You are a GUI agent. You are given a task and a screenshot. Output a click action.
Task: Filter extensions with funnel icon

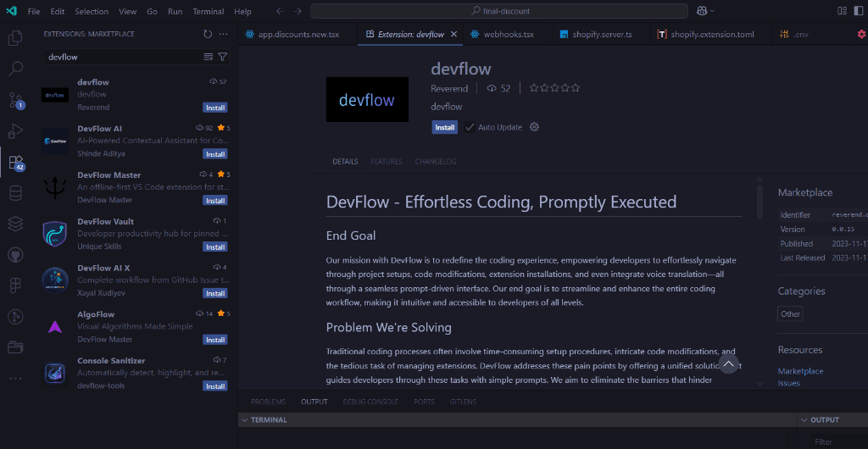(x=223, y=57)
